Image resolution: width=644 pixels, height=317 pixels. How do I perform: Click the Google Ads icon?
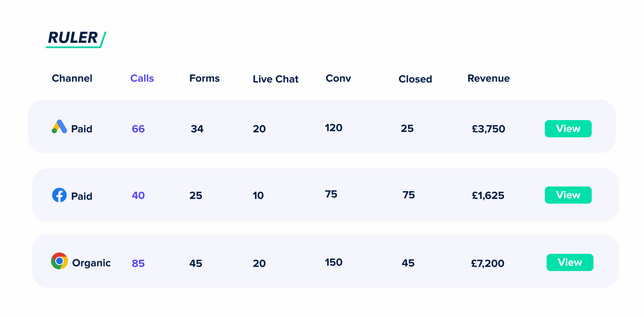tap(59, 127)
